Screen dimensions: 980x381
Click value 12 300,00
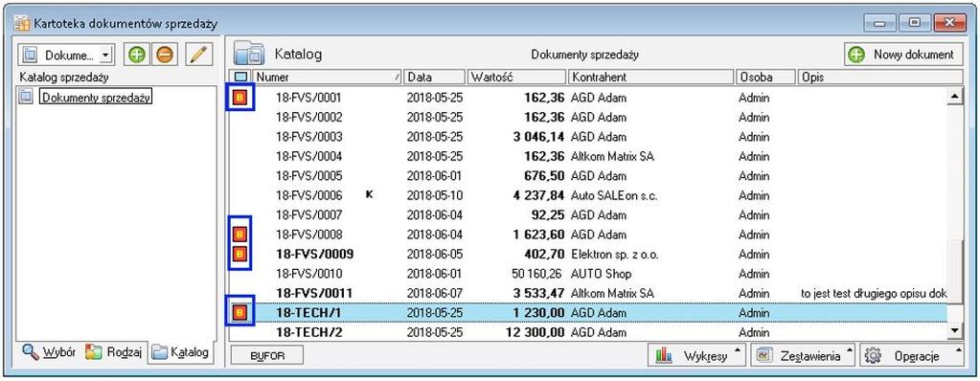point(535,332)
